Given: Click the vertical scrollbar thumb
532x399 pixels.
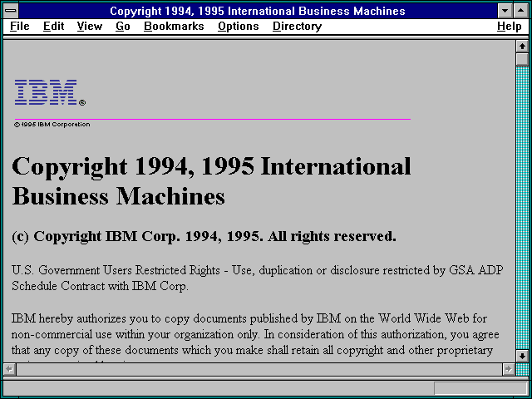Looking at the screenshot, I should pyautogui.click(x=522, y=59).
